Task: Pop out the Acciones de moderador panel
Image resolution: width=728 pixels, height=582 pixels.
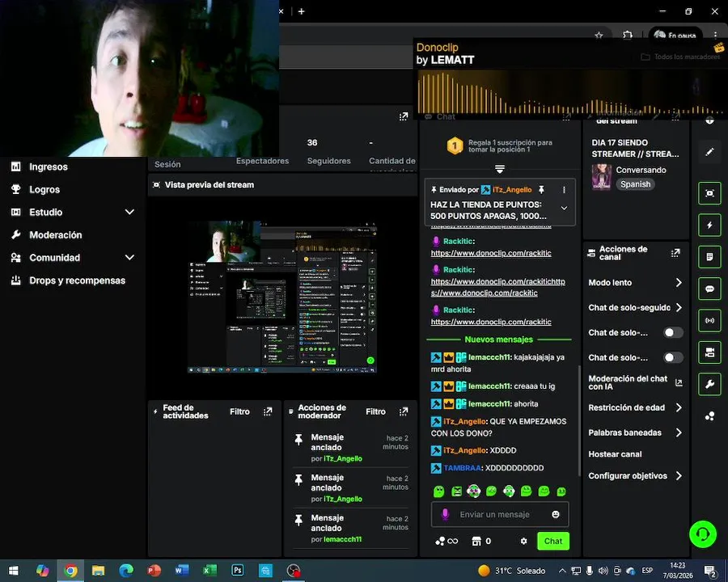Action: [x=404, y=411]
